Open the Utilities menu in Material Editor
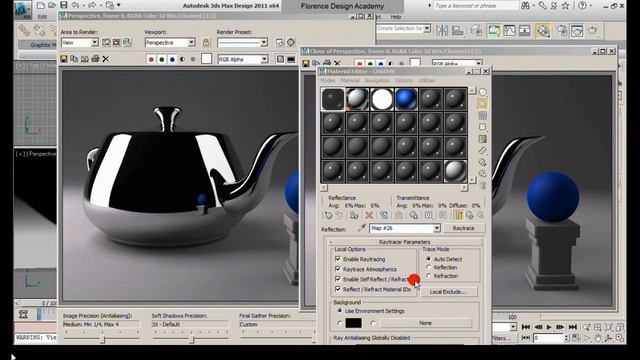Image resolution: width=640 pixels, height=360 pixels. click(x=427, y=80)
